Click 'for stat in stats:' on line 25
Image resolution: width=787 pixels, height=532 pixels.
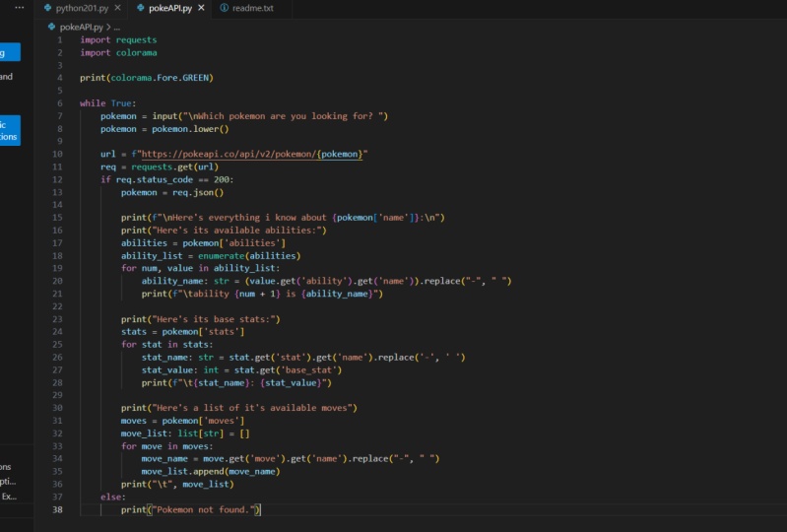coord(167,345)
